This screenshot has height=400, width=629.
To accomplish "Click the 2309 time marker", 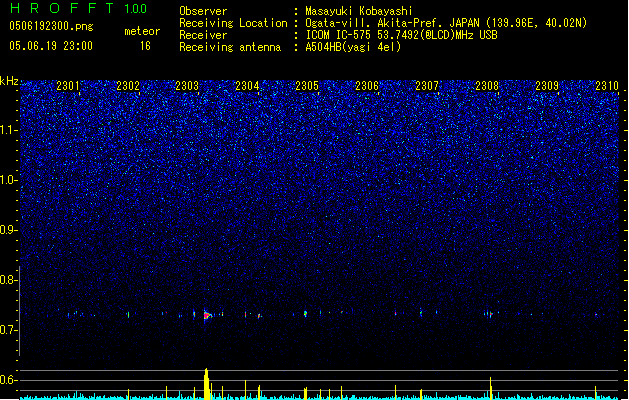I will (547, 85).
